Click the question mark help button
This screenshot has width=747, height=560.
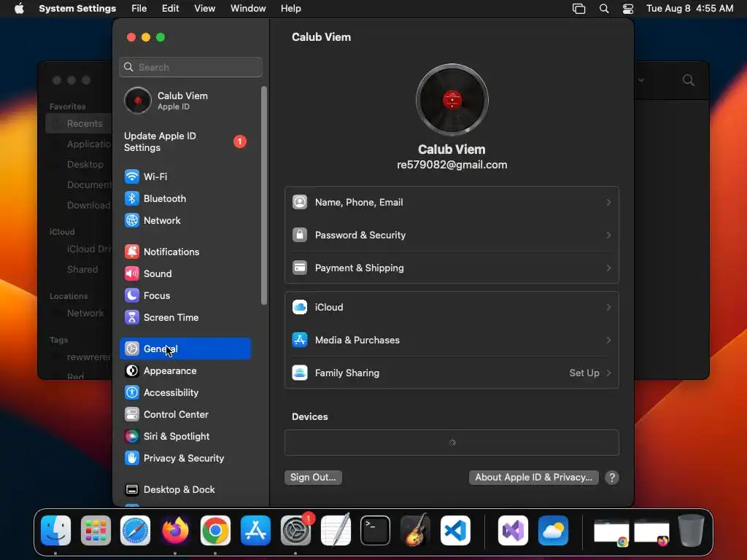[x=612, y=478]
